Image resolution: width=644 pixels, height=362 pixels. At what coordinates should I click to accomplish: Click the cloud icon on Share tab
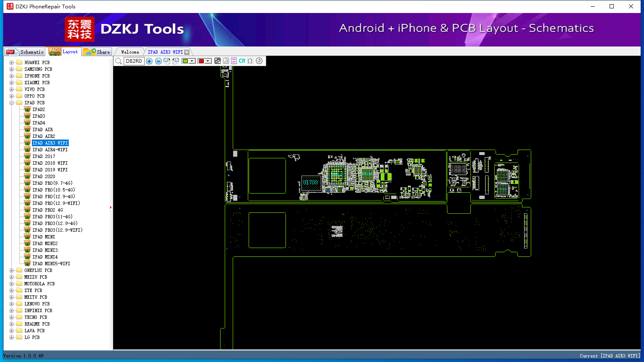pyautogui.click(x=89, y=52)
